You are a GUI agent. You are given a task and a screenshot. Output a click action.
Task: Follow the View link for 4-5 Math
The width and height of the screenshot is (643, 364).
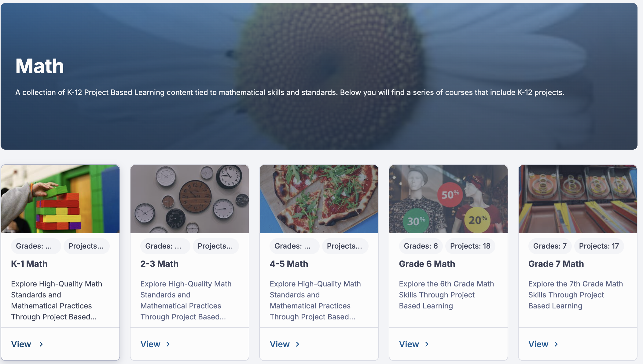pos(280,344)
